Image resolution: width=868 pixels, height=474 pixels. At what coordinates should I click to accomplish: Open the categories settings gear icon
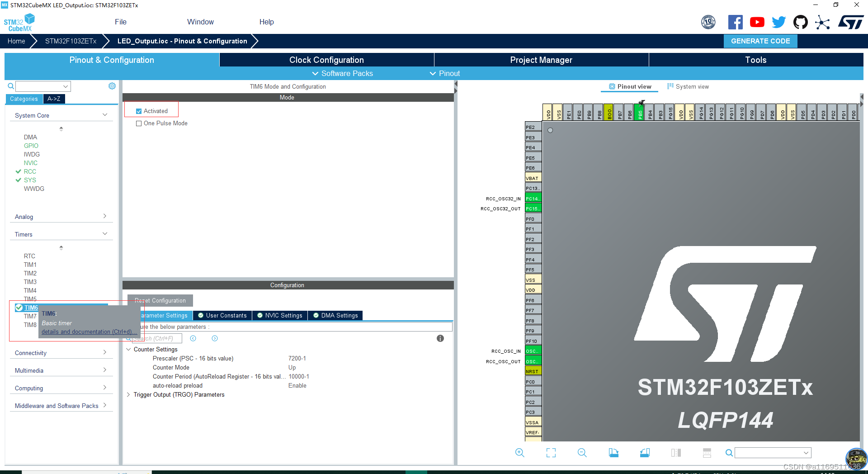(x=112, y=86)
